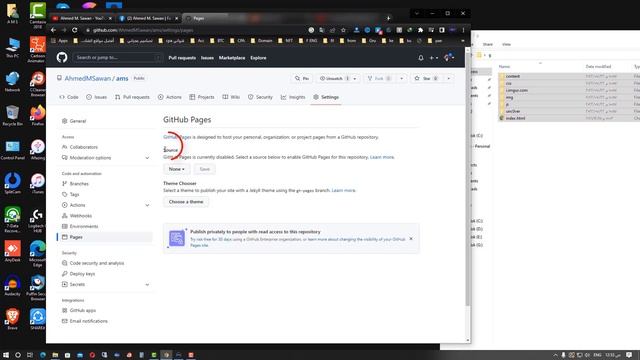The image size is (640, 360).
Task: Open the plus create-new dropdown in header
Action: tap(433, 58)
